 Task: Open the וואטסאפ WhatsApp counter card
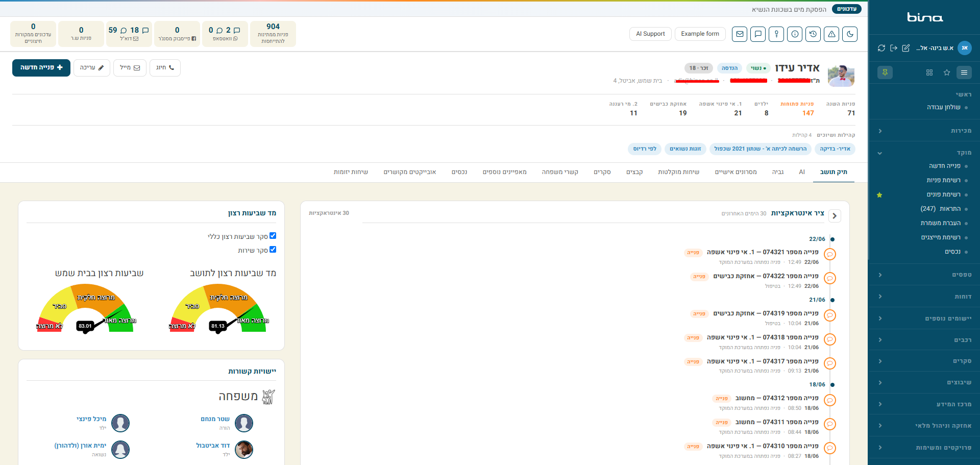225,34
